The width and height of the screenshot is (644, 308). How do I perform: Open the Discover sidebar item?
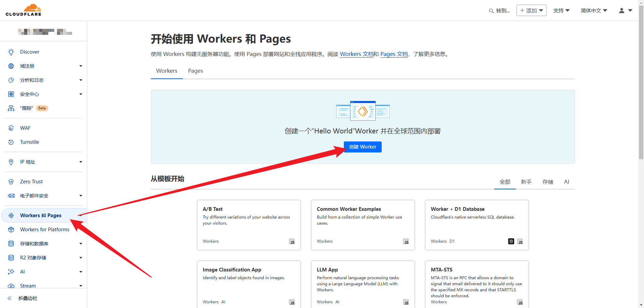pyautogui.click(x=30, y=52)
